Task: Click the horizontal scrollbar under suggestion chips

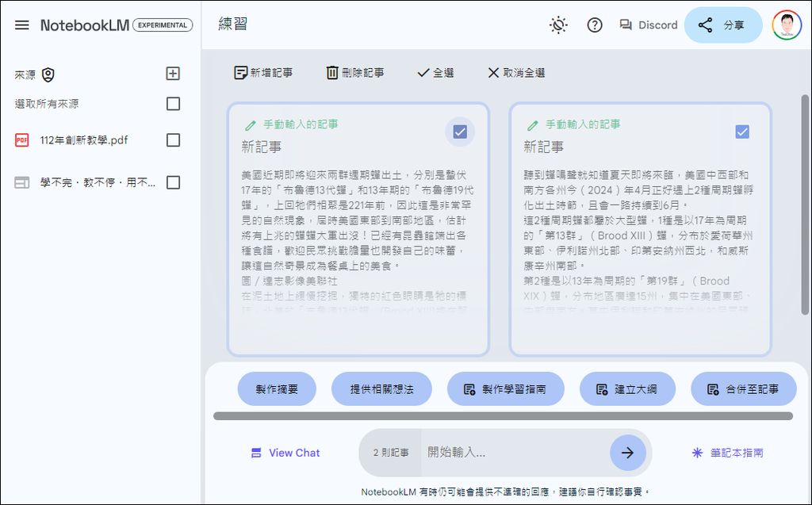Action: coord(503,416)
